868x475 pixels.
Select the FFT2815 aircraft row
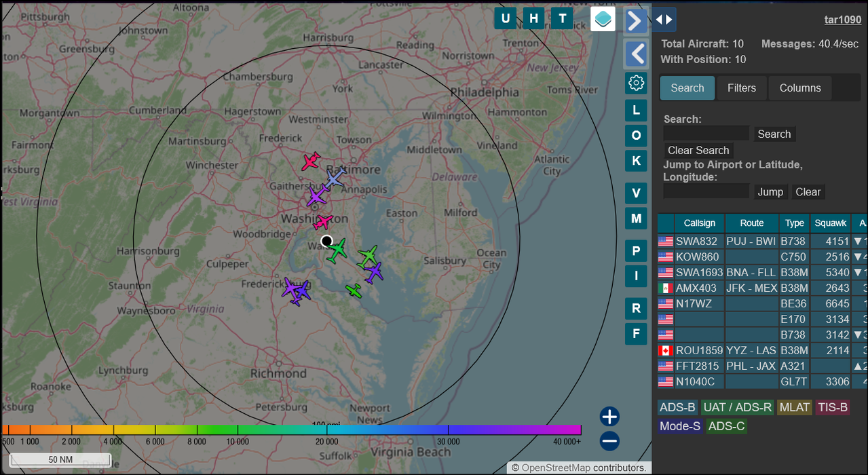762,366
